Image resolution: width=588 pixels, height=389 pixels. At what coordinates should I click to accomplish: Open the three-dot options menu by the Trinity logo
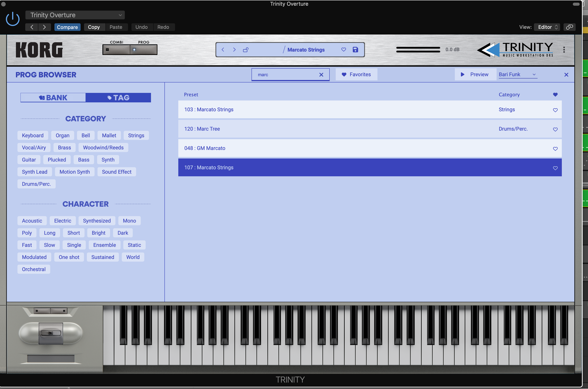[x=564, y=50]
